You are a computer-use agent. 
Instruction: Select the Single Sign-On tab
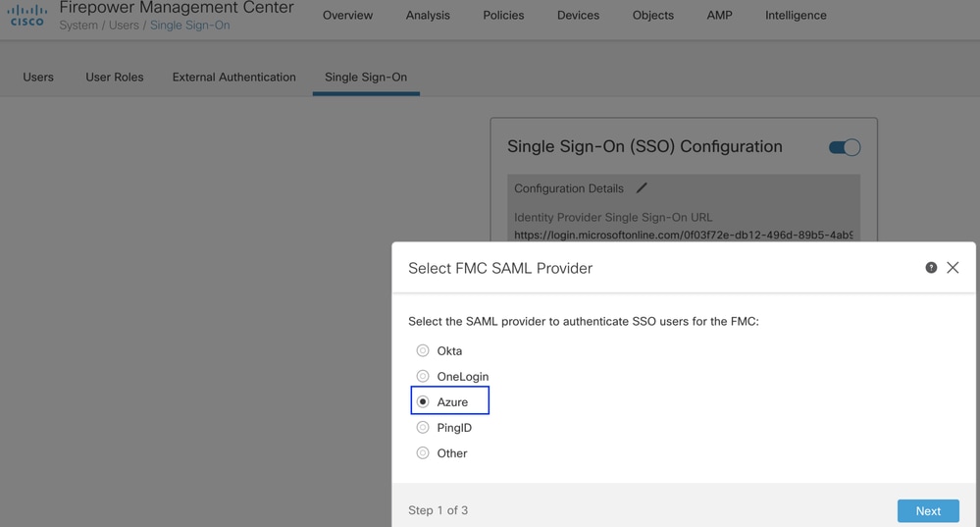366,77
